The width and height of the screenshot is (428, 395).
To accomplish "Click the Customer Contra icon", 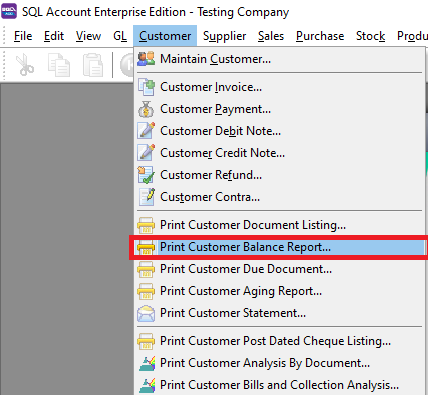I will (x=147, y=197).
